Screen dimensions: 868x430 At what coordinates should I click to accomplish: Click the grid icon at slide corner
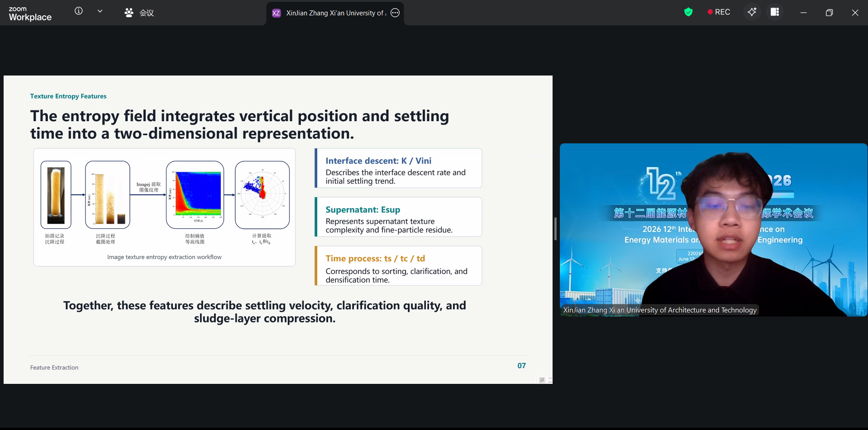tap(542, 380)
